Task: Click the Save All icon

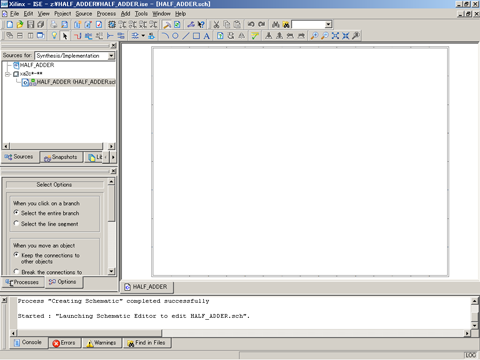Action: [x=41, y=24]
